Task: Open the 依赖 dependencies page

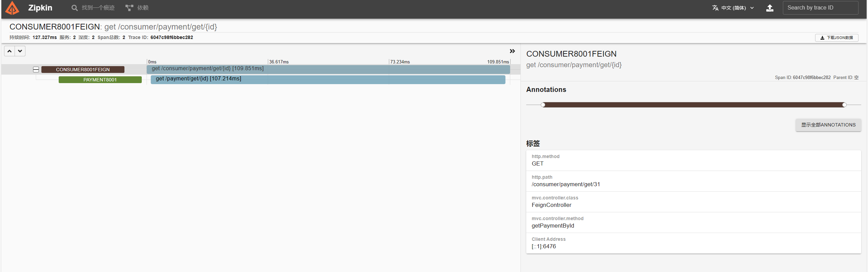Action: pos(143,8)
